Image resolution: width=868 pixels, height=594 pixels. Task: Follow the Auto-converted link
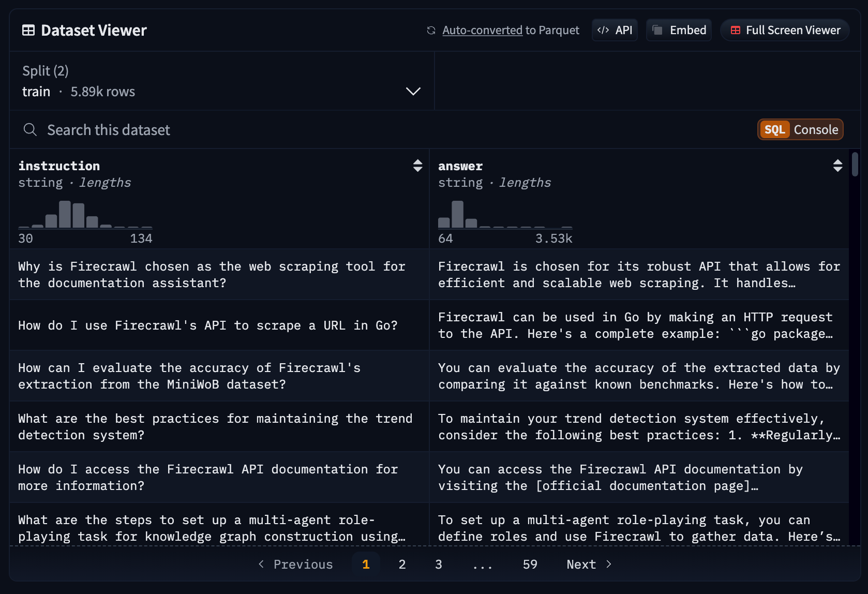(482, 31)
